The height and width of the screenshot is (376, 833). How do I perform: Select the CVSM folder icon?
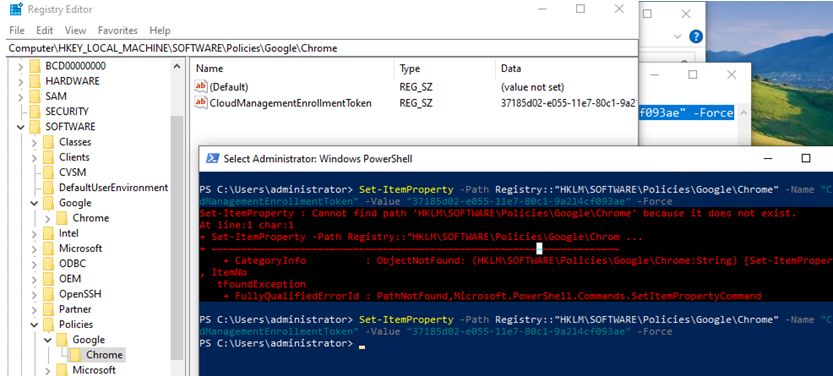[49, 172]
